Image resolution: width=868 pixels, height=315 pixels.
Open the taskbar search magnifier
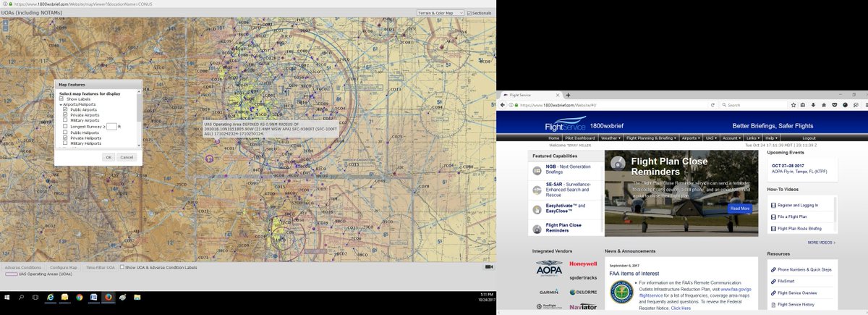click(x=21, y=297)
